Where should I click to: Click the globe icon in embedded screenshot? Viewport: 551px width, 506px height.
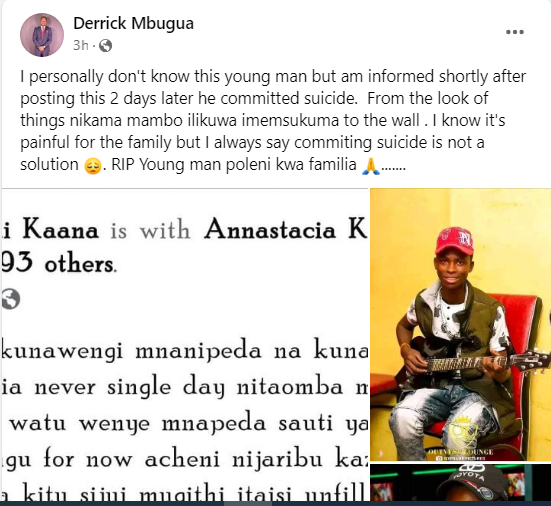tap(11, 299)
